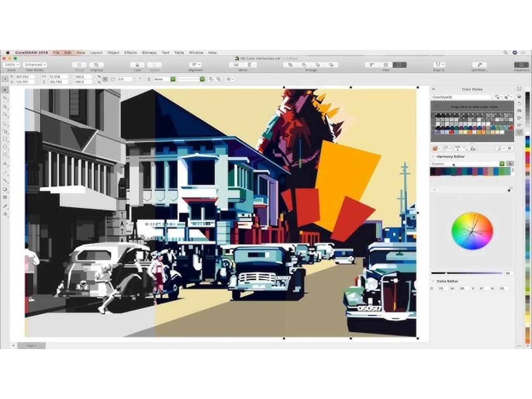Collapse the Color Editor section
Viewport: 532px width, 399px height.
click(x=433, y=281)
